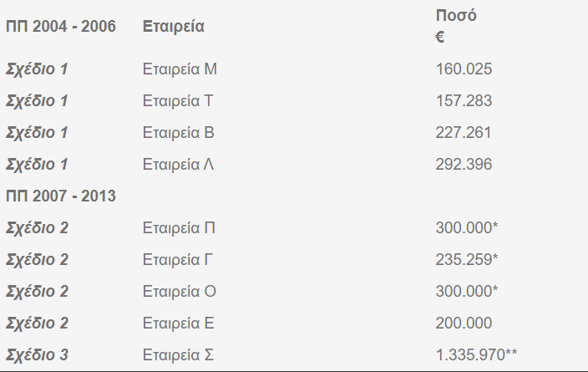Click on 'Εταιρεία Λ' cell

point(178,165)
